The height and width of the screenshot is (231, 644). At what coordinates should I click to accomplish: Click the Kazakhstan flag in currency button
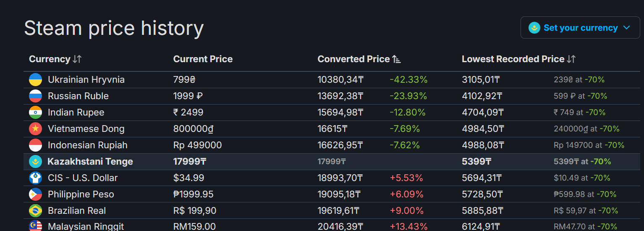point(534,28)
